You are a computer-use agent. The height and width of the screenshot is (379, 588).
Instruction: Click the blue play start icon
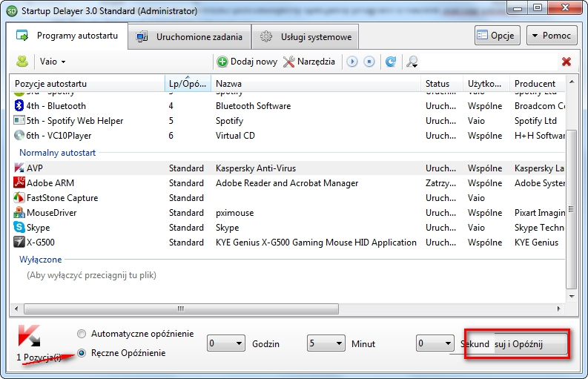coord(352,62)
